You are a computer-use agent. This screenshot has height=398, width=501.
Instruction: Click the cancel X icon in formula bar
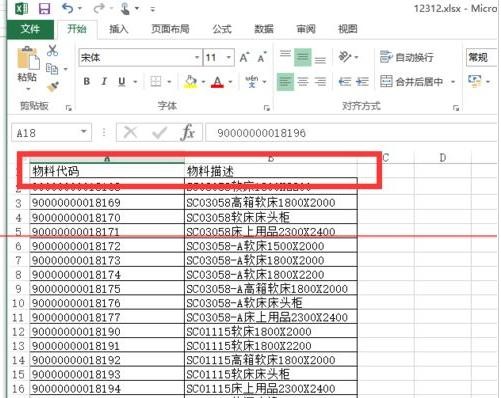[x=130, y=133]
